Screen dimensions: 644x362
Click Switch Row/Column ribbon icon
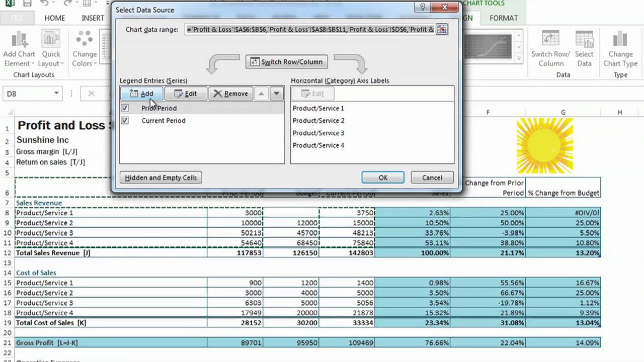551,49
